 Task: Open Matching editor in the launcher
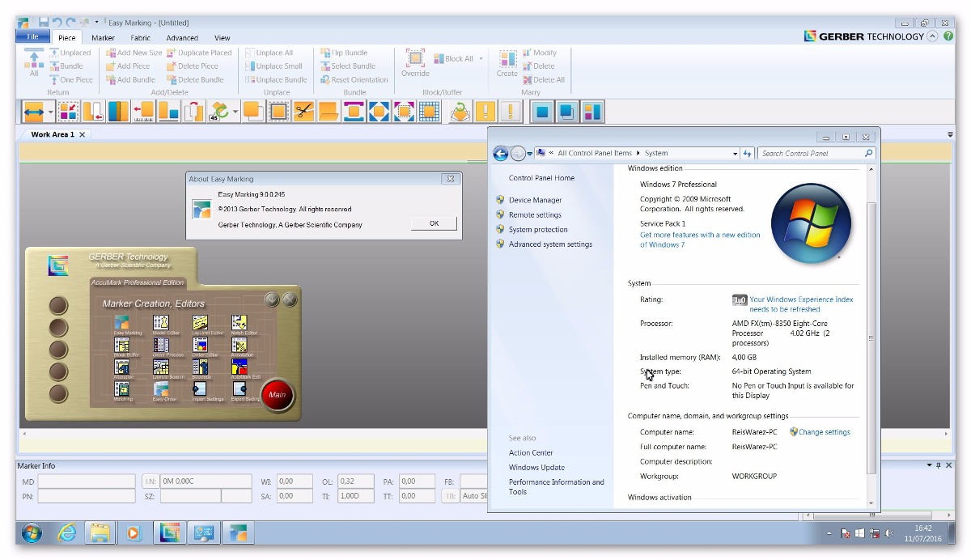pyautogui.click(x=122, y=389)
